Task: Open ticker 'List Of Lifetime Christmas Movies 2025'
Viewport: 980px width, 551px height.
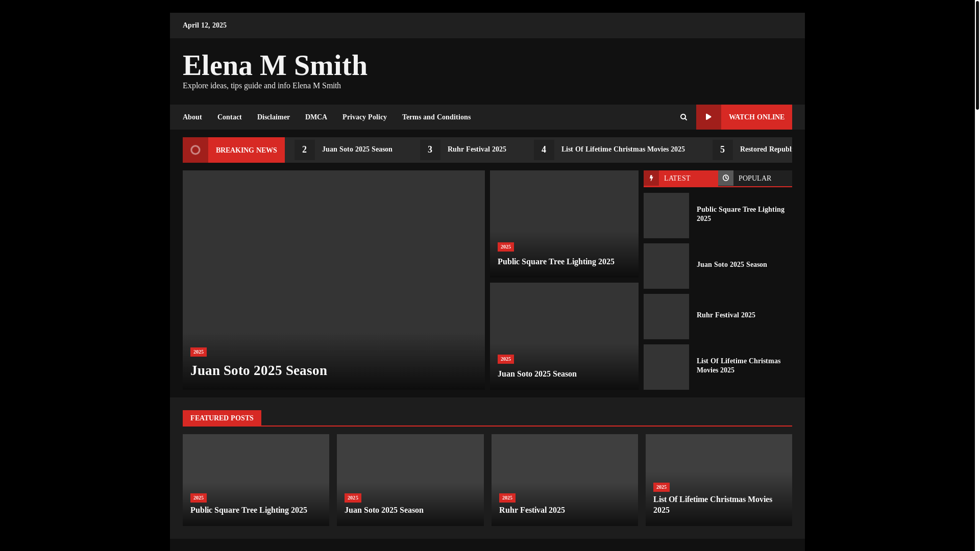Action: pos(623,149)
